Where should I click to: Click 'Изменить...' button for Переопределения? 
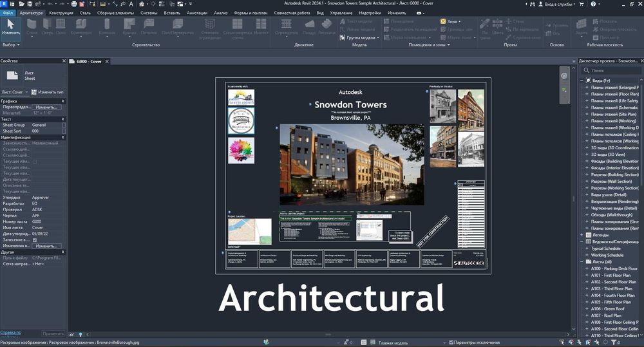pyautogui.click(x=46, y=107)
